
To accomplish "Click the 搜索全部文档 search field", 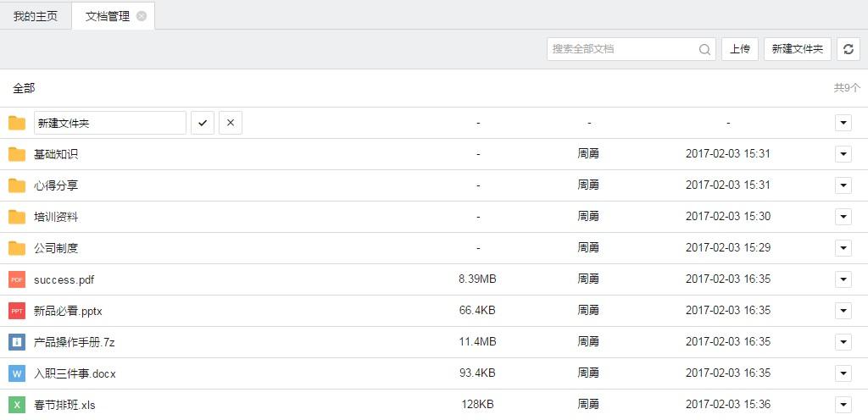I will click(x=621, y=49).
